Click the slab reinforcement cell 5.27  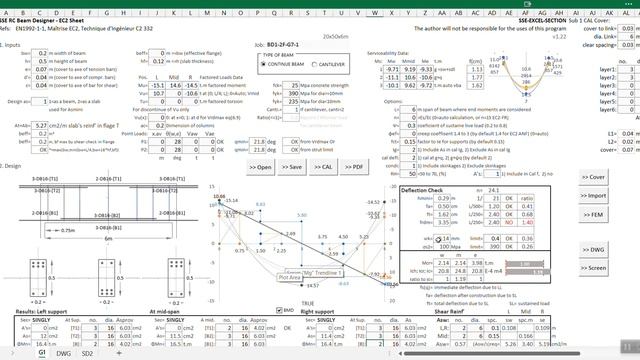coord(40,126)
